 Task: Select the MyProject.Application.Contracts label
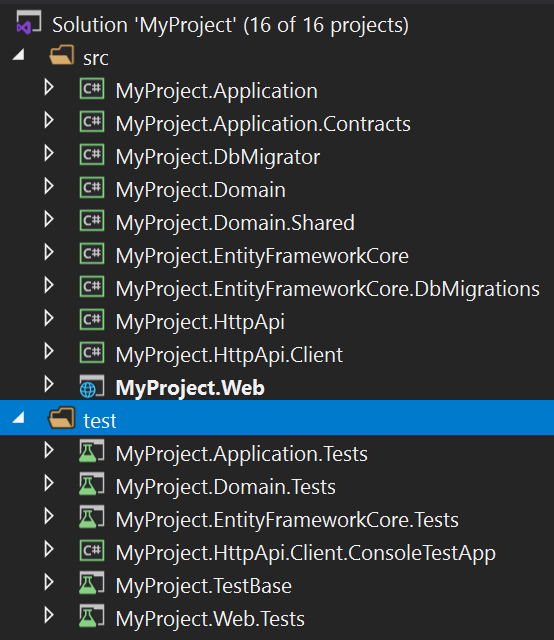click(x=263, y=124)
